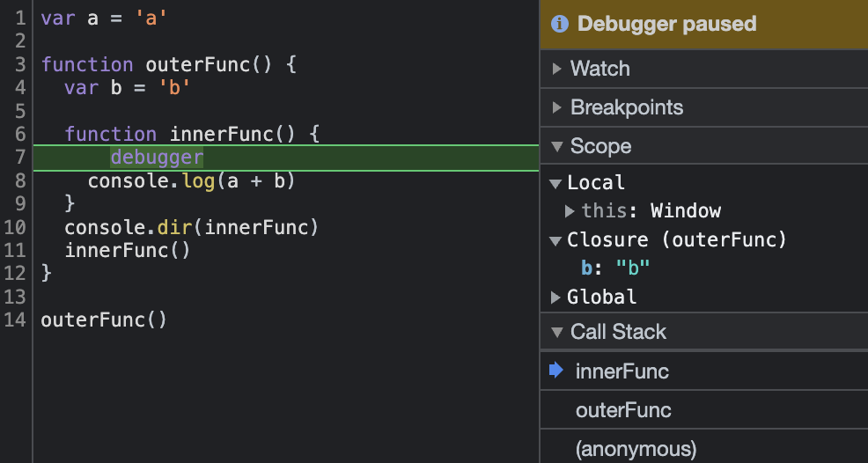The image size is (868, 463).
Task: Click the info icon beside Debugger paused
Action: 560,24
